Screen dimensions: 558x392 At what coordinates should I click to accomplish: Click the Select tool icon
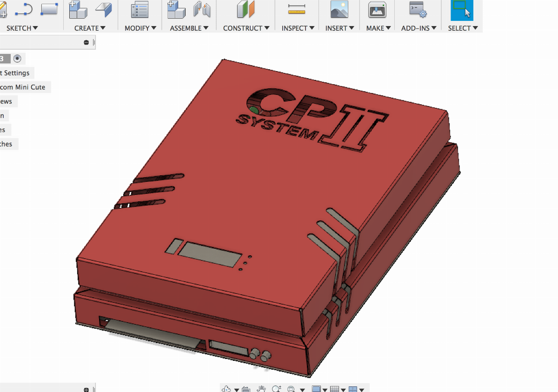pyautogui.click(x=462, y=10)
